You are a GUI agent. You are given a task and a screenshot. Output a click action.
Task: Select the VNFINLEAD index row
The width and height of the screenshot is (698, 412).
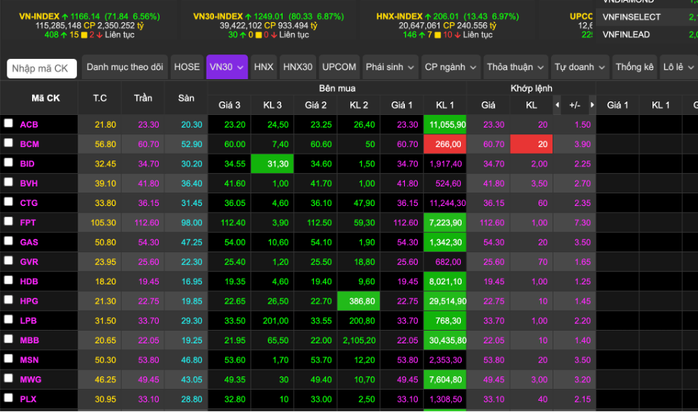pyautogui.click(x=647, y=35)
